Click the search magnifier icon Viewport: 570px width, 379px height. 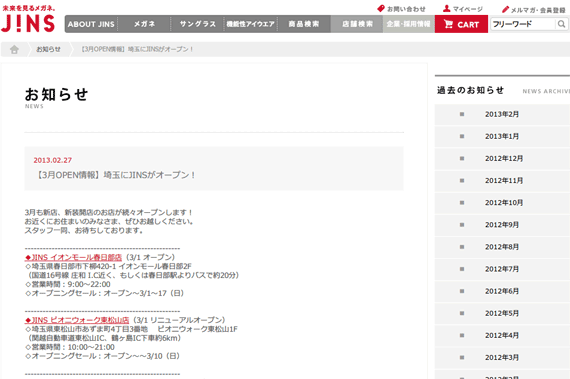tap(561, 24)
